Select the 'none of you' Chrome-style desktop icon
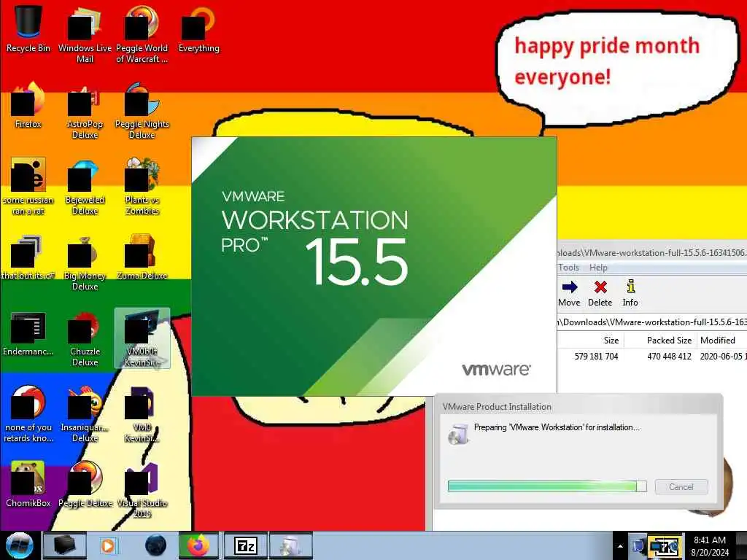This screenshot has width=747, height=560. [28, 414]
